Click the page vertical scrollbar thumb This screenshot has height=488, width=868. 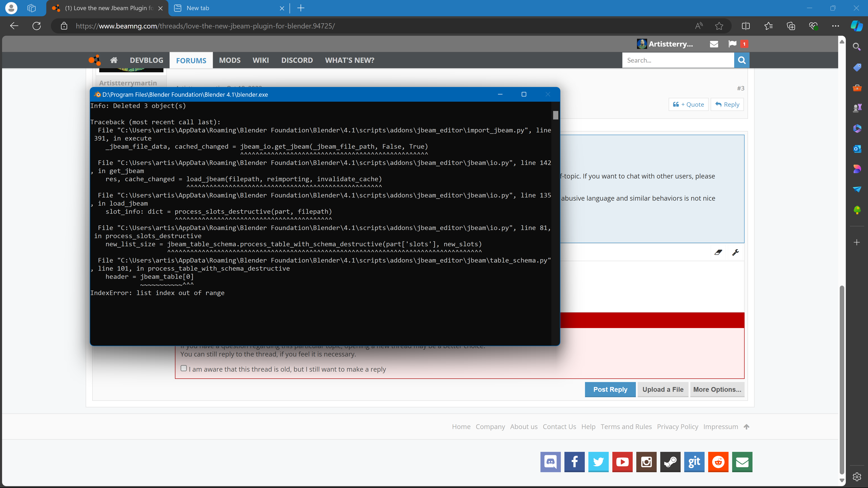842,380
